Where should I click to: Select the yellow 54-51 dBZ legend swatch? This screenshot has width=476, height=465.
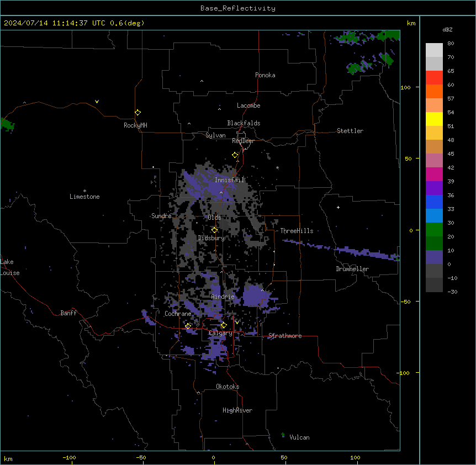coord(434,119)
